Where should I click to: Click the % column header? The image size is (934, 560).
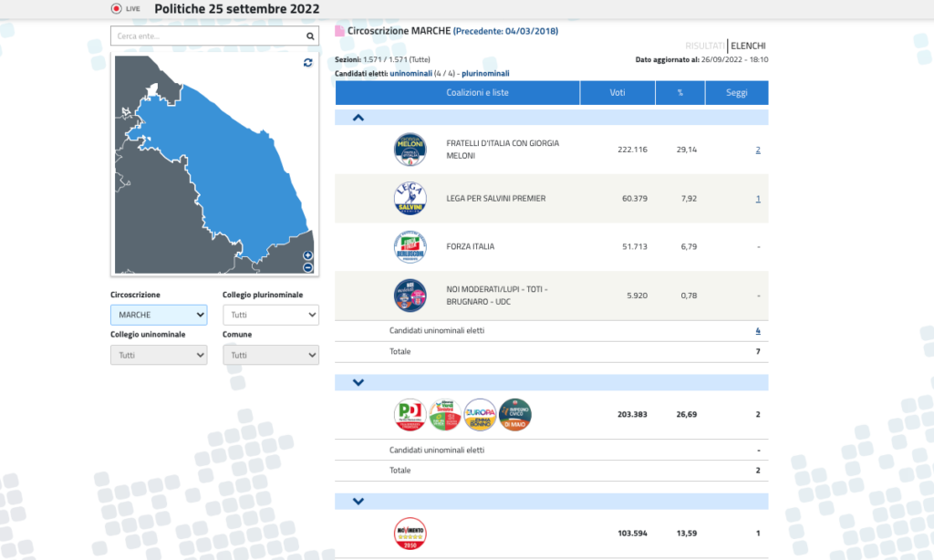680,93
